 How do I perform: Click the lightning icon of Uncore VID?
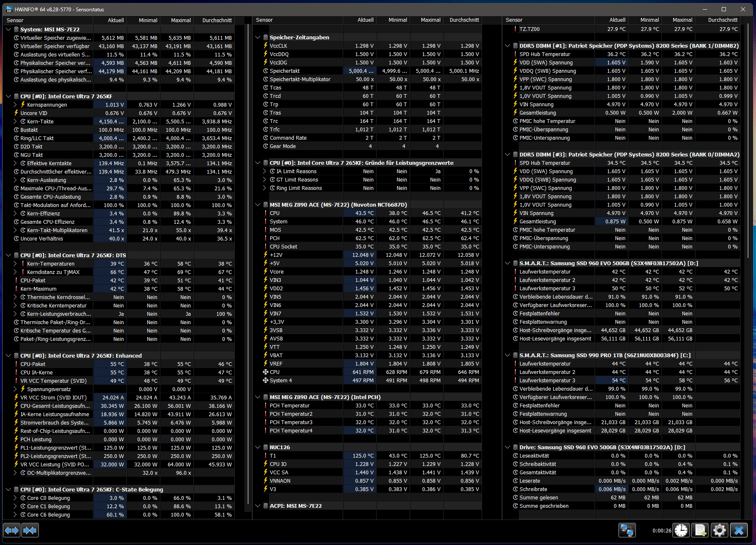(x=16, y=113)
